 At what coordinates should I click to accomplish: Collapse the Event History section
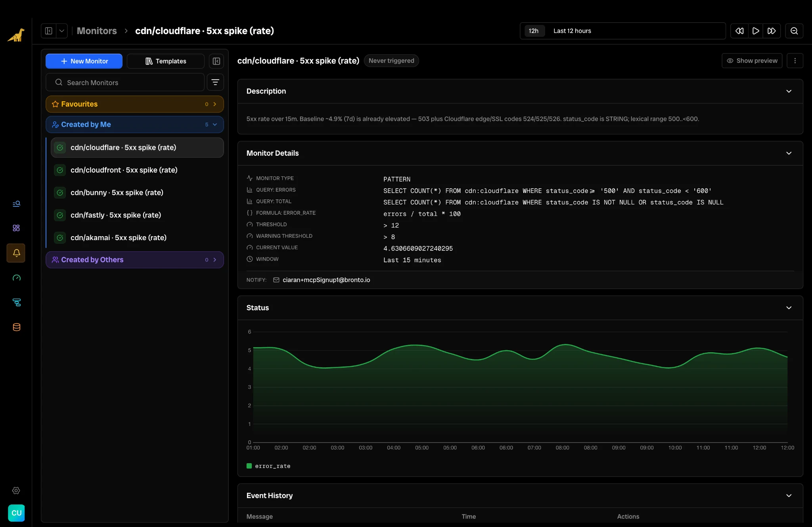789,495
